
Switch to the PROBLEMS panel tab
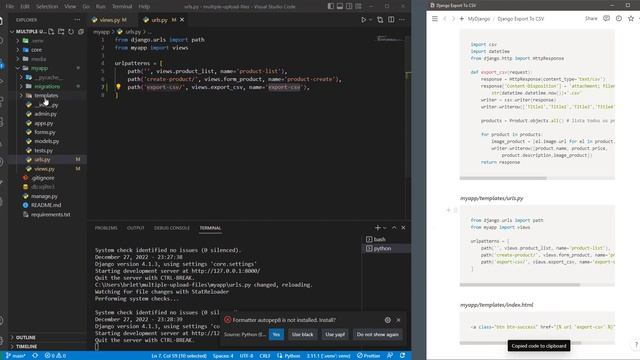[106, 228]
